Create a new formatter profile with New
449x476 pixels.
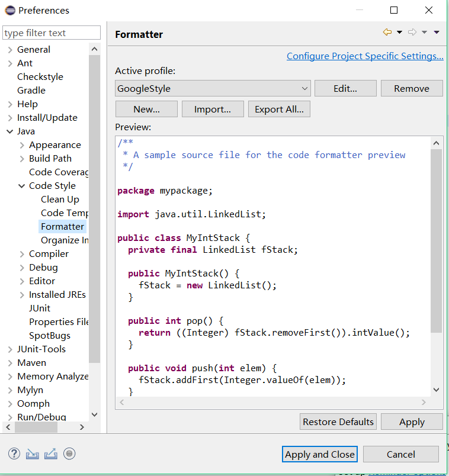point(146,108)
